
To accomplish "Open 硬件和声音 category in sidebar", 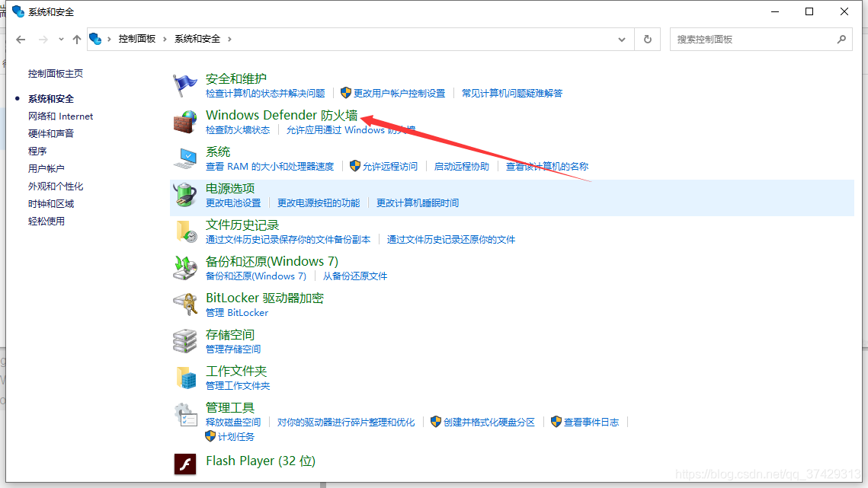I will point(51,133).
